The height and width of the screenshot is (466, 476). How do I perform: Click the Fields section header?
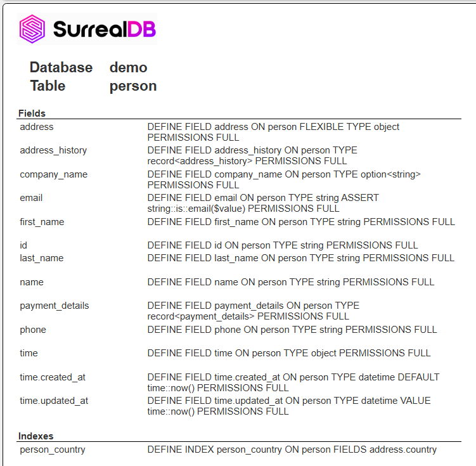tap(32, 113)
